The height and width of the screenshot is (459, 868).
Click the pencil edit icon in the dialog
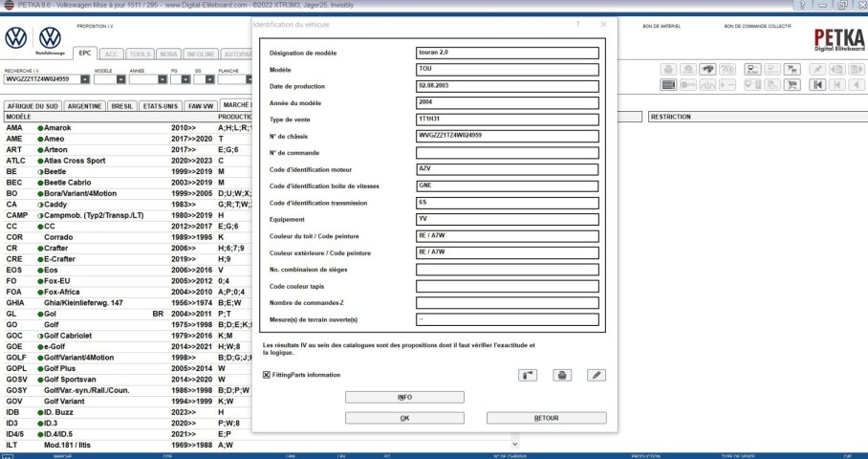(x=597, y=375)
